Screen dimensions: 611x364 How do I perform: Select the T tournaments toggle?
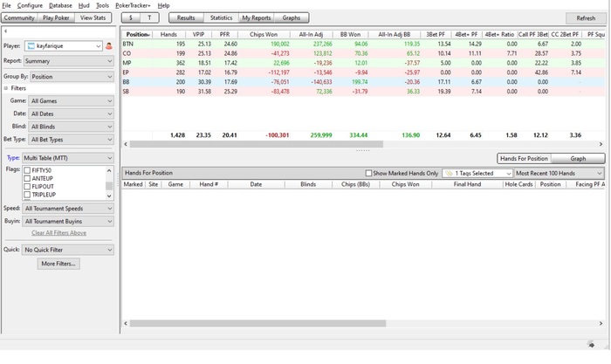tap(149, 18)
